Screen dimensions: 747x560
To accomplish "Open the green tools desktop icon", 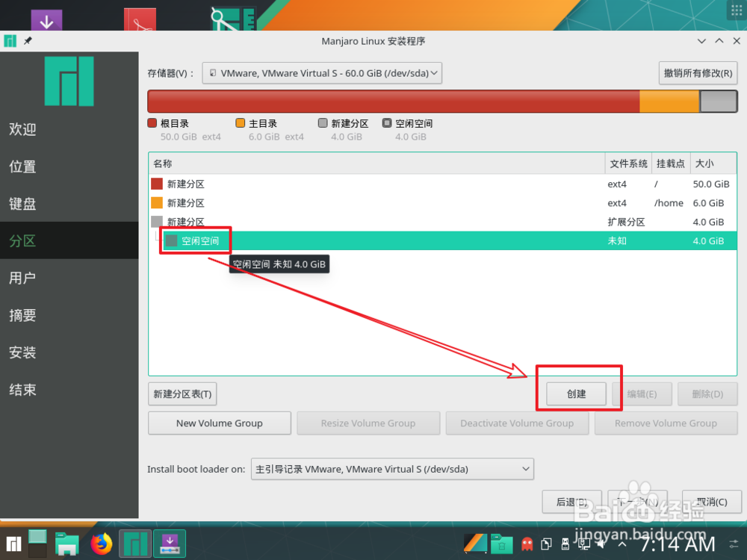I will (233, 19).
